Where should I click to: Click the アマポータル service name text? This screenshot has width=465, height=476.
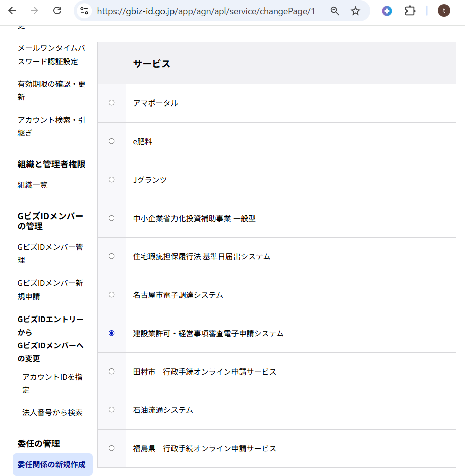click(155, 103)
